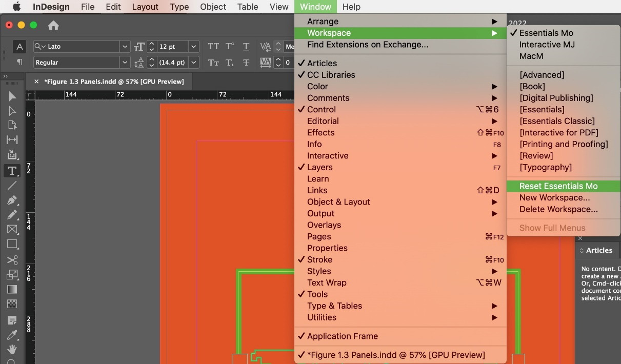Select the Gradient Feather tool
Screen dimensions: 621x364
tap(12, 304)
